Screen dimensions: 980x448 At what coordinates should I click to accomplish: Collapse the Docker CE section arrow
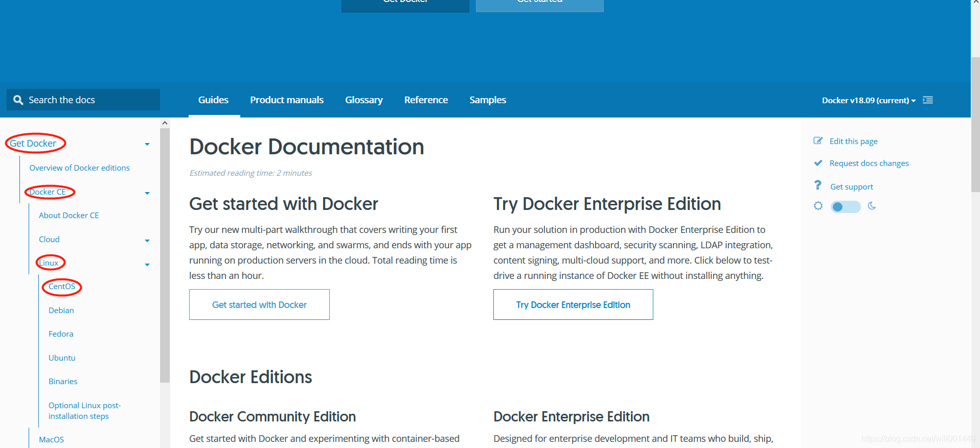147,193
